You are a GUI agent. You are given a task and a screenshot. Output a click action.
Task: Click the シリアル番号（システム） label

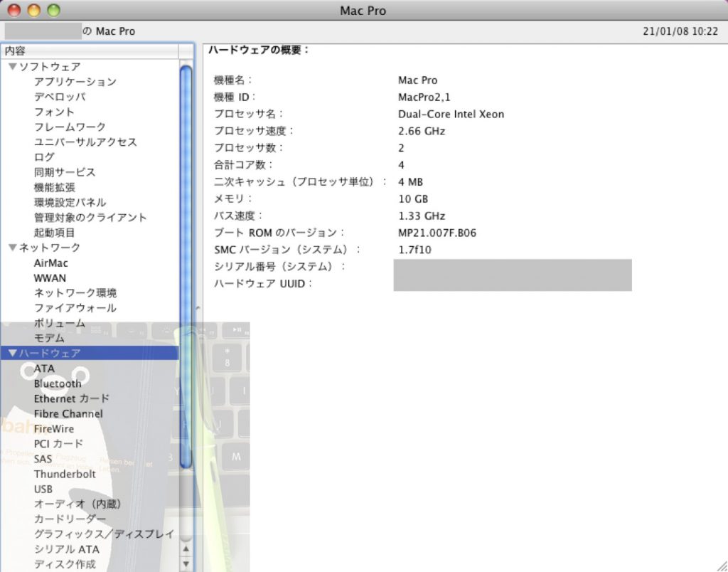pos(280,267)
